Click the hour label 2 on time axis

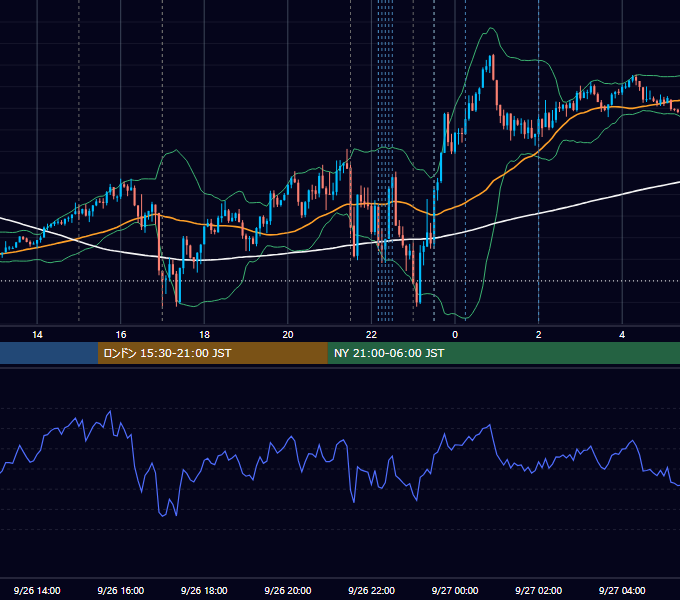[x=539, y=335]
